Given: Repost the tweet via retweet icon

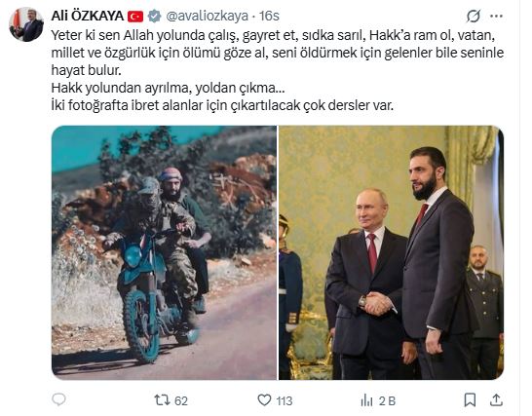Looking at the screenshot, I should tap(162, 400).
